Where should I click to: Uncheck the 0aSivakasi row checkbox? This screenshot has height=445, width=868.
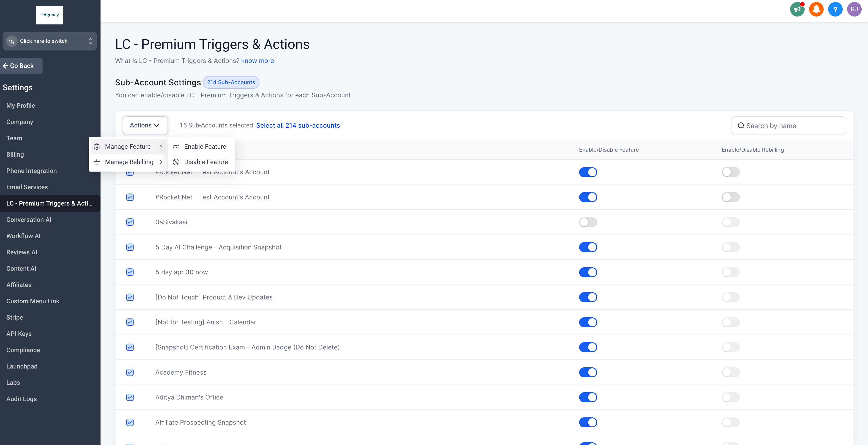pos(130,222)
